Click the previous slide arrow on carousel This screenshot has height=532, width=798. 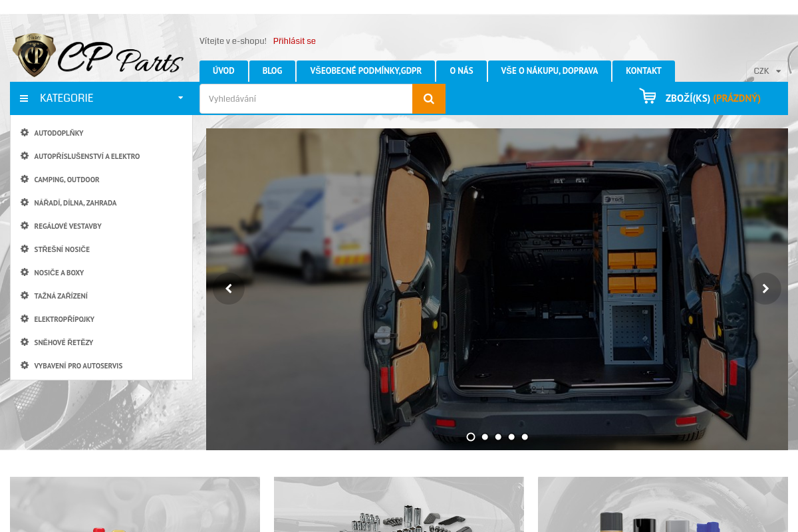(229, 289)
